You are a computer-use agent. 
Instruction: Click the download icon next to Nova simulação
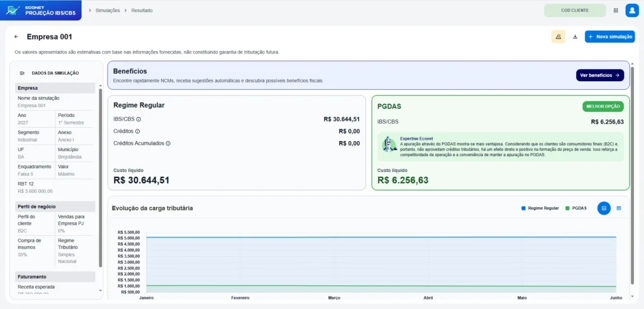click(x=575, y=37)
